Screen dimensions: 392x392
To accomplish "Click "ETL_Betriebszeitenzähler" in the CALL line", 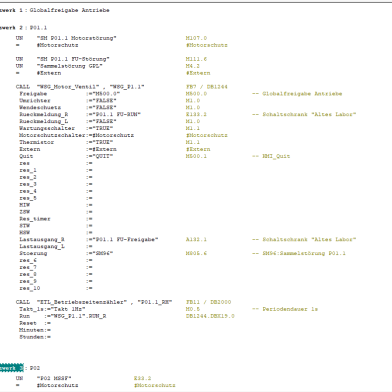I will click(82, 302).
